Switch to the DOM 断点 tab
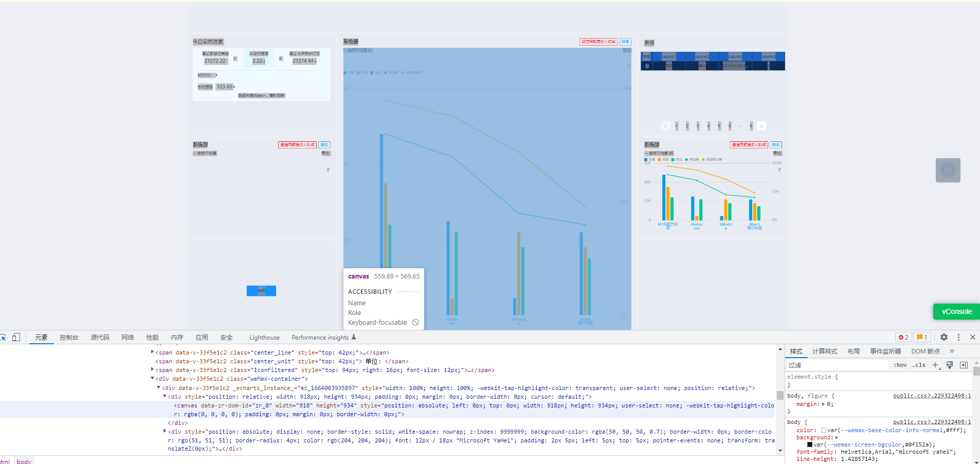The image size is (980, 464). (925, 351)
